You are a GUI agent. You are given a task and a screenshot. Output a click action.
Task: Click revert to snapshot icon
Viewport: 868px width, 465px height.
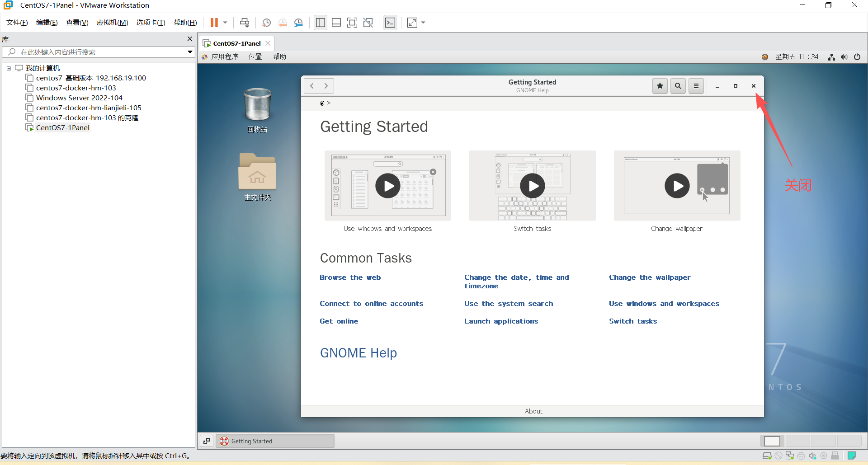(x=283, y=23)
